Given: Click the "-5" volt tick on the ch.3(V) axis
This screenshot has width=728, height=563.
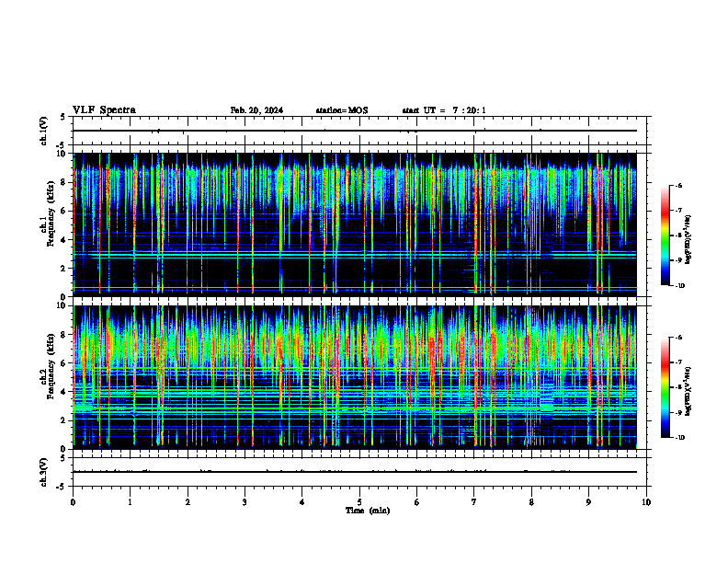Looking at the screenshot, I should (x=62, y=487).
